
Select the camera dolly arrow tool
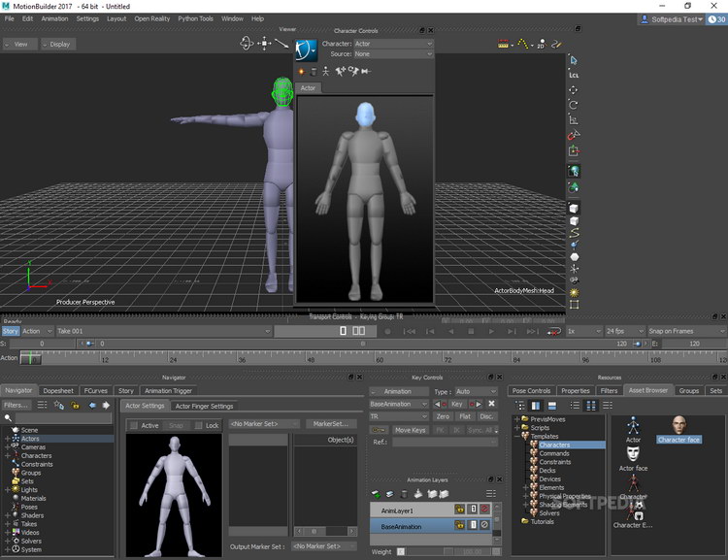281,44
